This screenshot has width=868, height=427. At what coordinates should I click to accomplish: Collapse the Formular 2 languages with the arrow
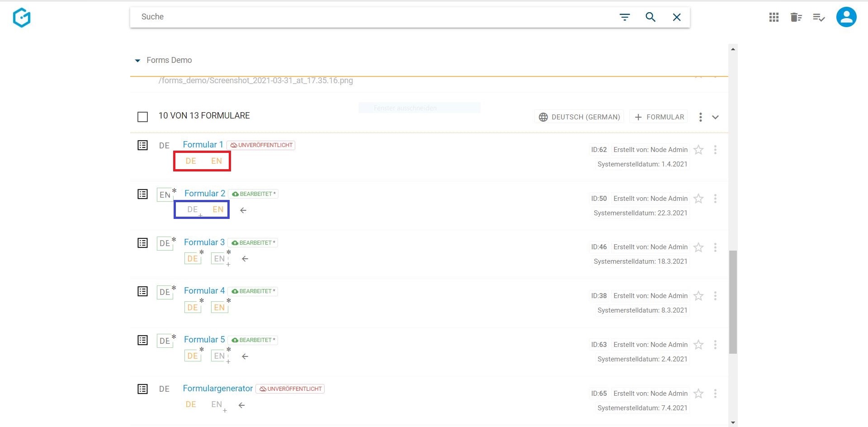pos(243,210)
